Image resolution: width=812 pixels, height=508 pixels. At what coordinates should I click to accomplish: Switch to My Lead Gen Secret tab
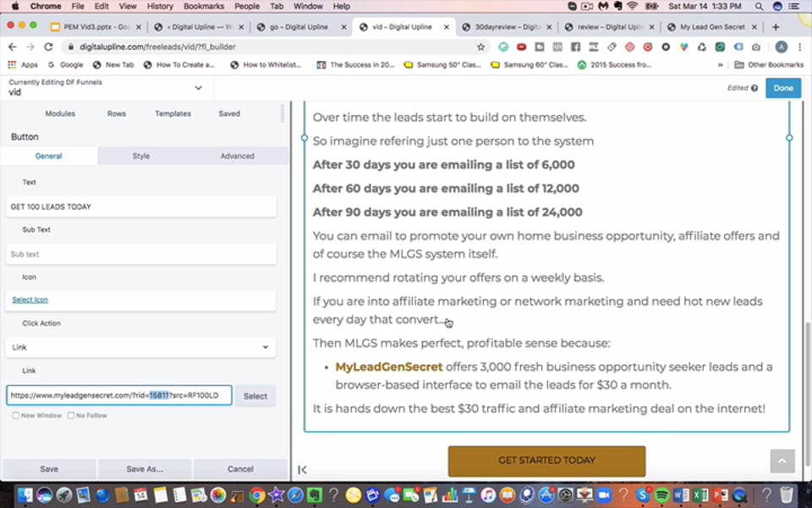pos(712,27)
